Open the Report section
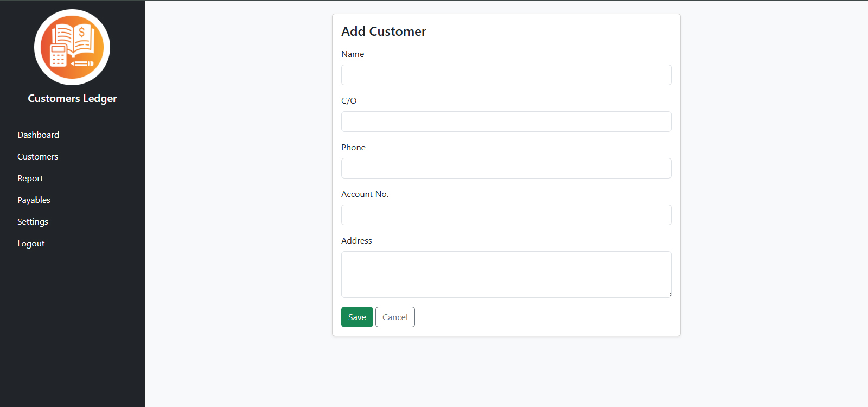 tap(30, 178)
